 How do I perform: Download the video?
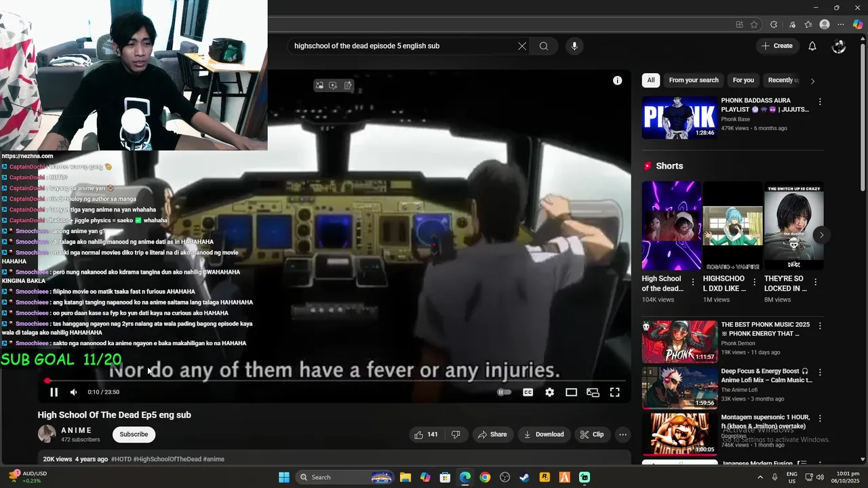click(x=544, y=434)
